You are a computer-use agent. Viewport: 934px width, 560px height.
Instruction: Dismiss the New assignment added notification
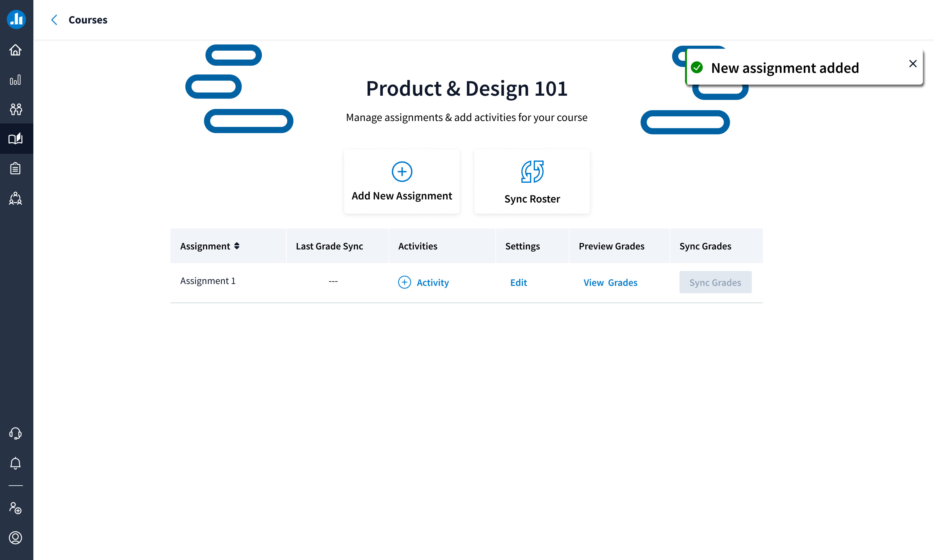[913, 63]
